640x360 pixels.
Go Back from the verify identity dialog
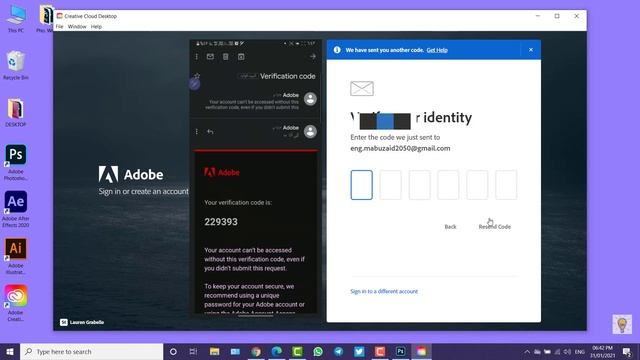pyautogui.click(x=450, y=227)
